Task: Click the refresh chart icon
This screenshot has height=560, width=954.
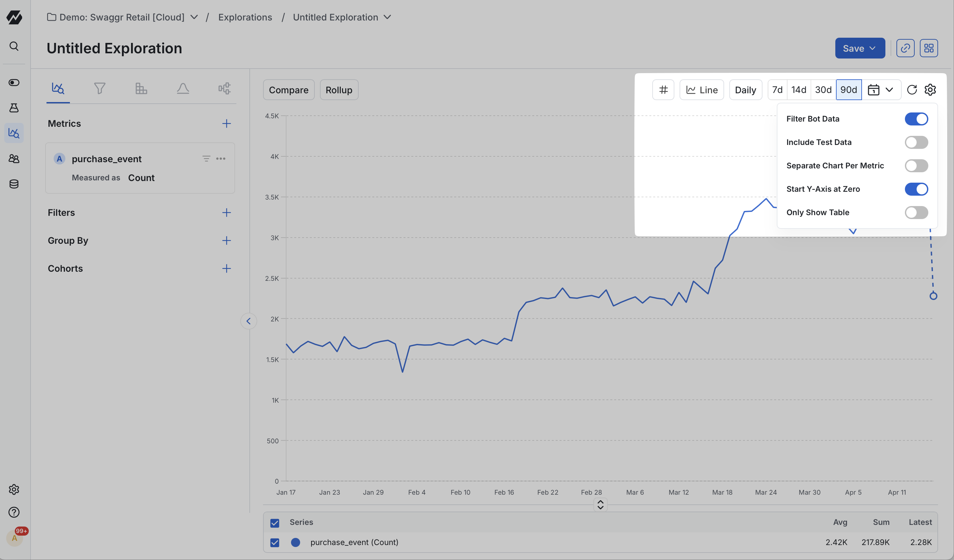Action: tap(912, 90)
